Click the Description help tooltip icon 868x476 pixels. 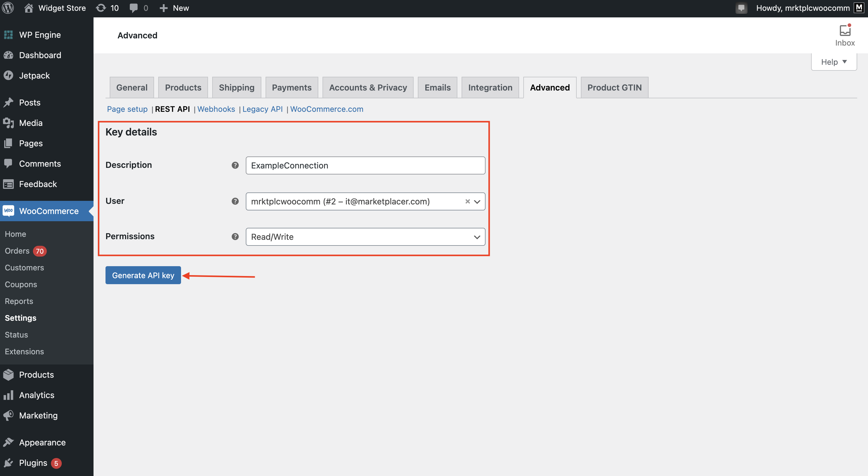point(235,165)
